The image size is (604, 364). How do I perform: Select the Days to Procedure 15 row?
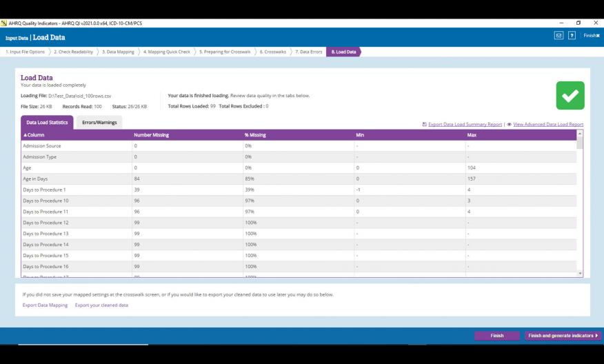tap(299, 256)
